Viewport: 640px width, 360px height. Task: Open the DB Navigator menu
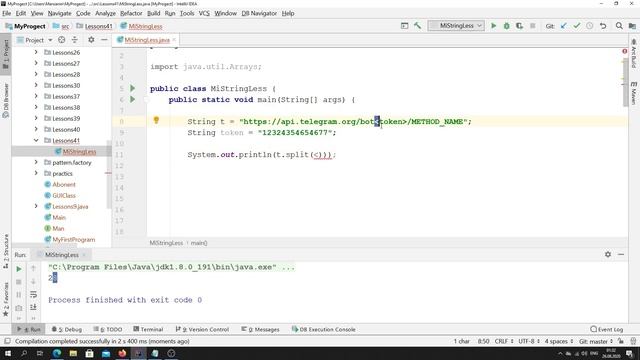[259, 13]
